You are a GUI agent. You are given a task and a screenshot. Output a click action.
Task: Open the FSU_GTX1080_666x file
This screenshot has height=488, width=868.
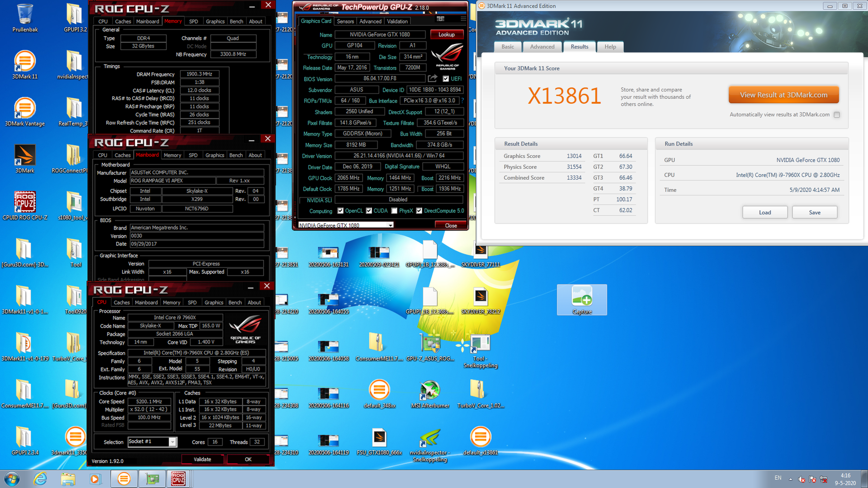379,441
